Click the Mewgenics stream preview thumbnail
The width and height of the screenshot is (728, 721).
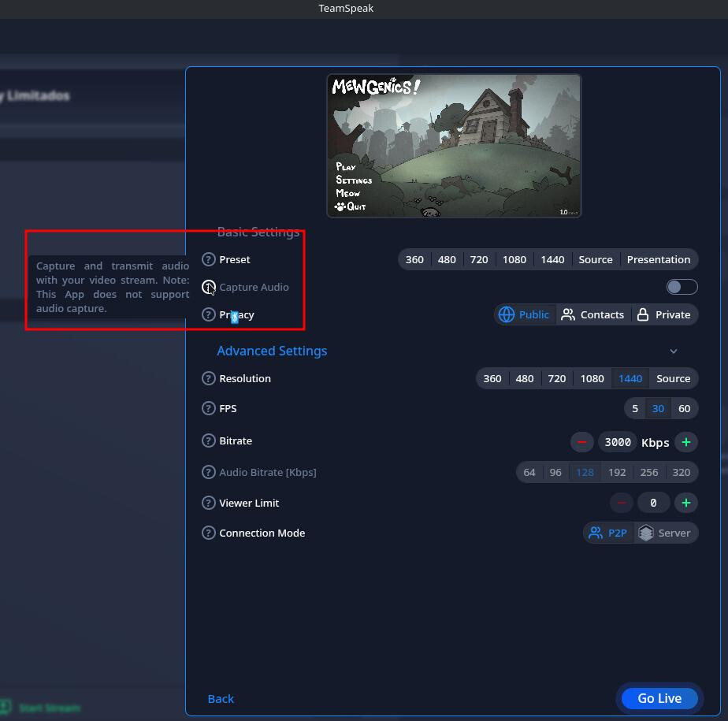tap(454, 146)
